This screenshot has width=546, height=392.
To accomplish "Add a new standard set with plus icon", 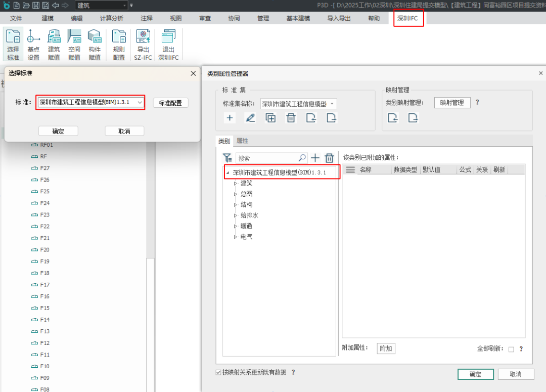I will [x=230, y=118].
